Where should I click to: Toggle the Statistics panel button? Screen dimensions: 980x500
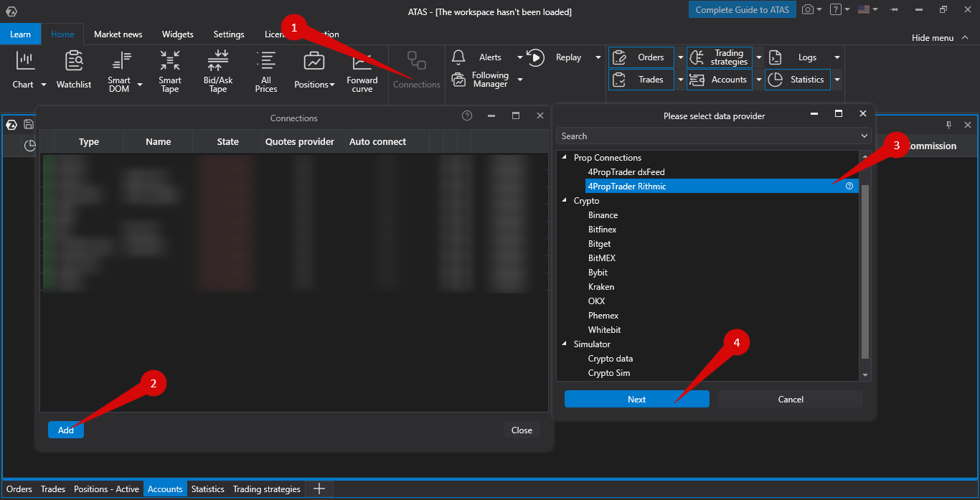click(x=798, y=80)
